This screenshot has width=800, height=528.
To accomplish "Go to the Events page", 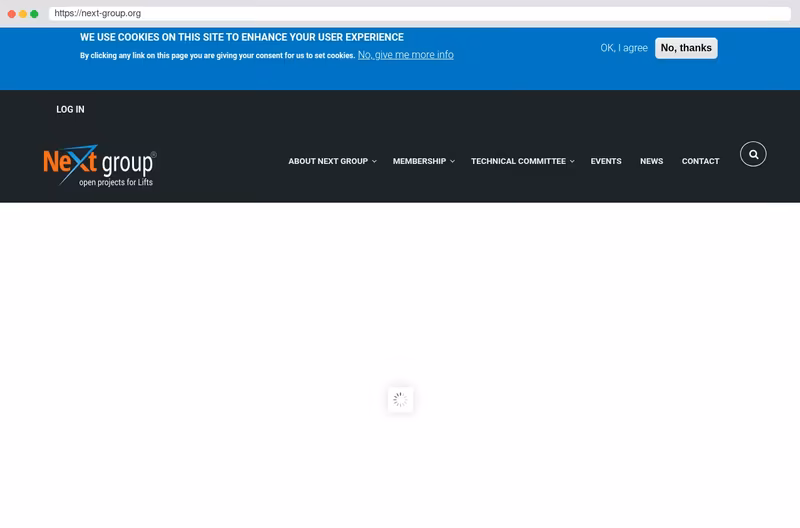I will [606, 161].
